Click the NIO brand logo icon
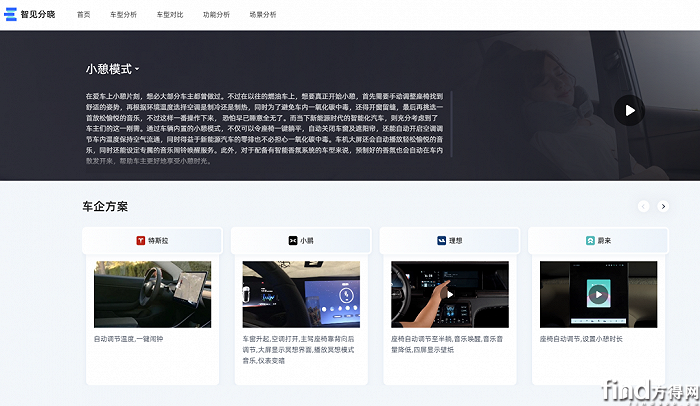Screen dimensions: 700x406 pos(590,241)
